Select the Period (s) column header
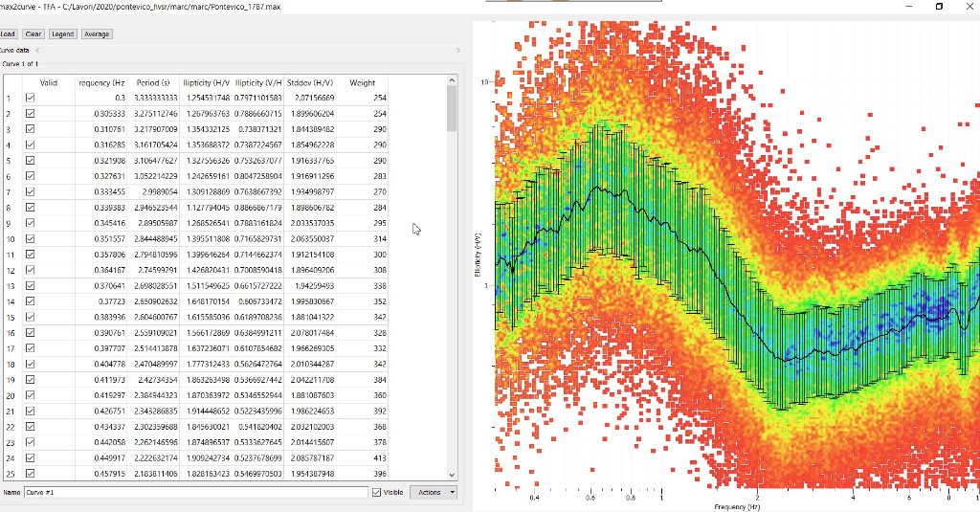Screen dimensions: 980x512 coord(153,83)
